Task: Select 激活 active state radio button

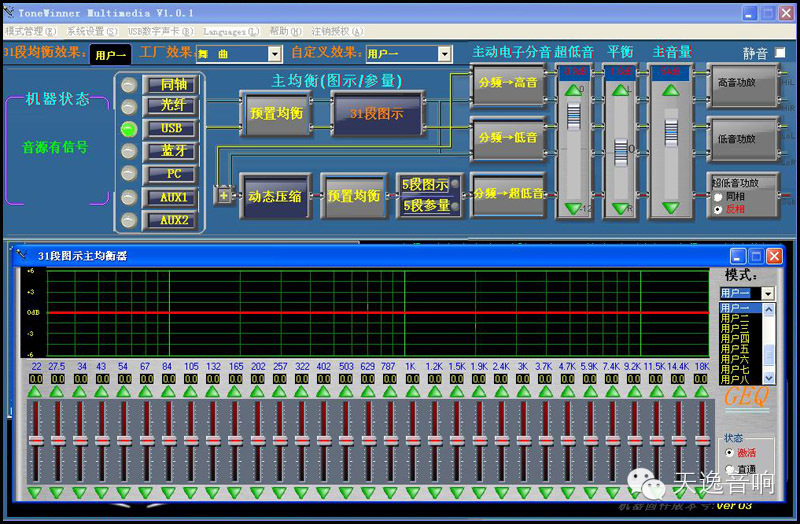Action: [730, 453]
